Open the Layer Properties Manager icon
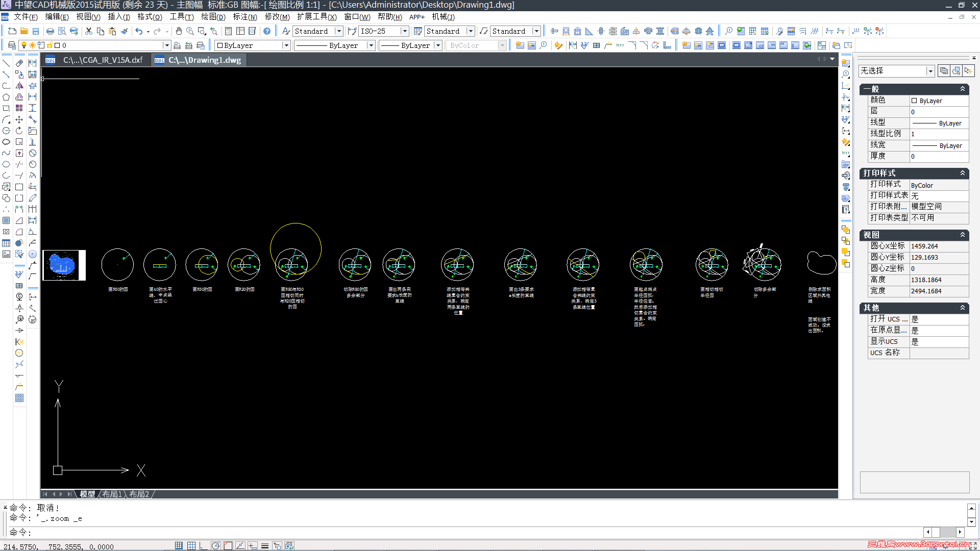980x551 pixels. point(12,45)
